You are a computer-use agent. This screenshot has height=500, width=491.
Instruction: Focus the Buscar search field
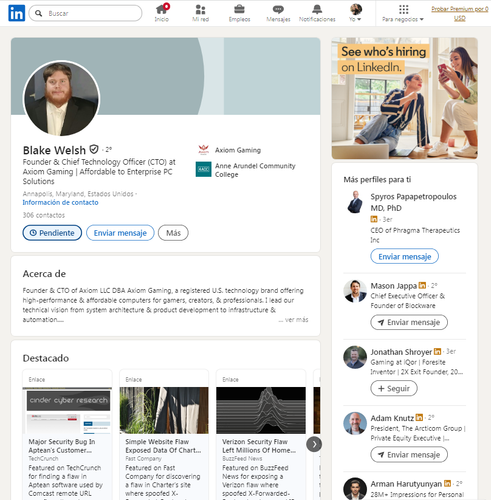click(x=85, y=13)
